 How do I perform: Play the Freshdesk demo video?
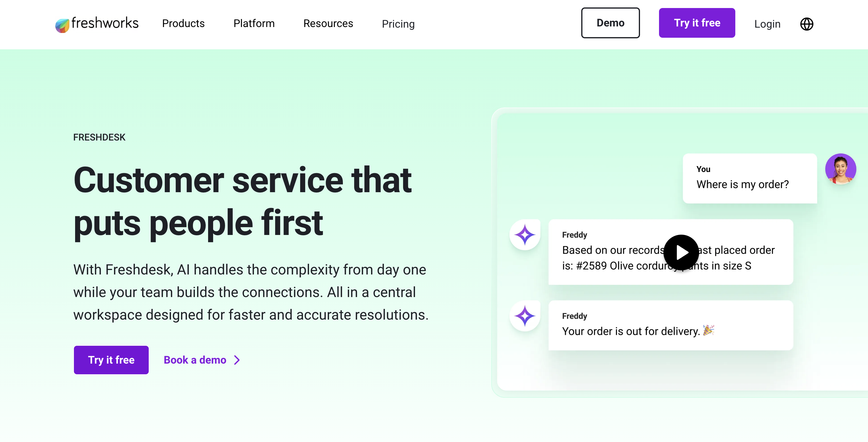[682, 252]
